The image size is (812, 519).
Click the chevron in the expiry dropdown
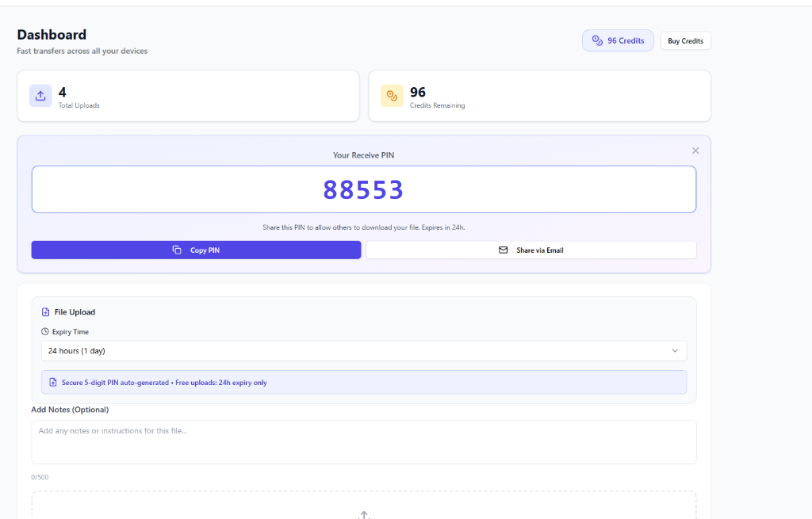point(675,351)
